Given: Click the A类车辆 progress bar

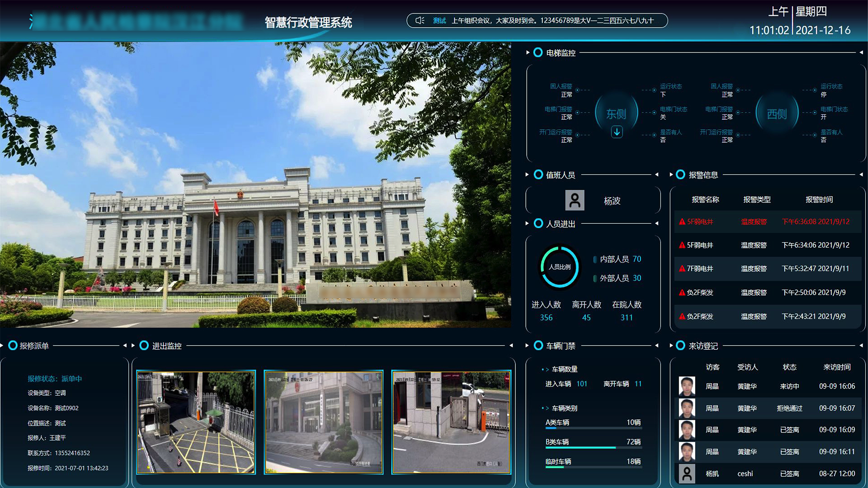Looking at the screenshot, I should (x=593, y=428).
